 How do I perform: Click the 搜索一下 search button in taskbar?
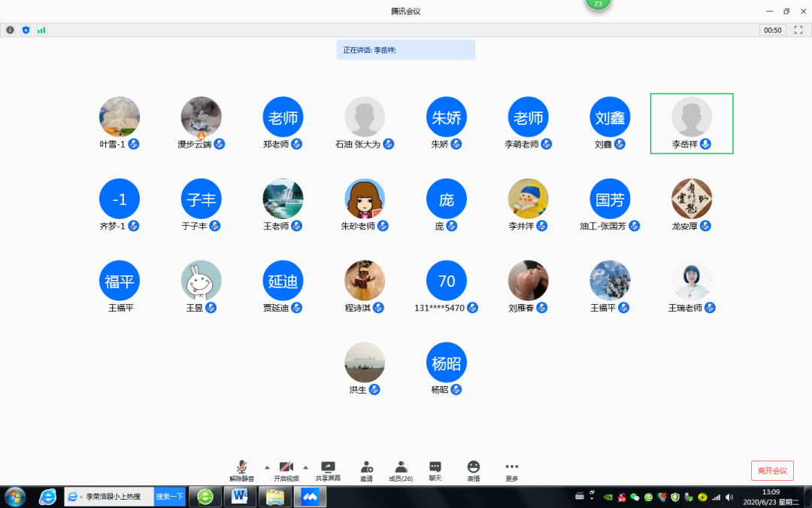(x=170, y=497)
